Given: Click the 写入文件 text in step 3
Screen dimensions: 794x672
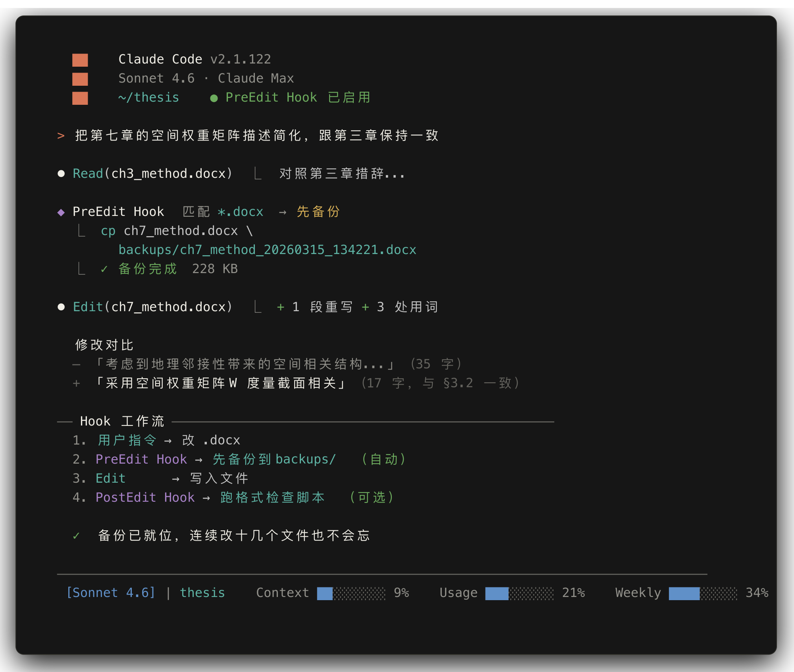Looking at the screenshot, I should [x=219, y=478].
